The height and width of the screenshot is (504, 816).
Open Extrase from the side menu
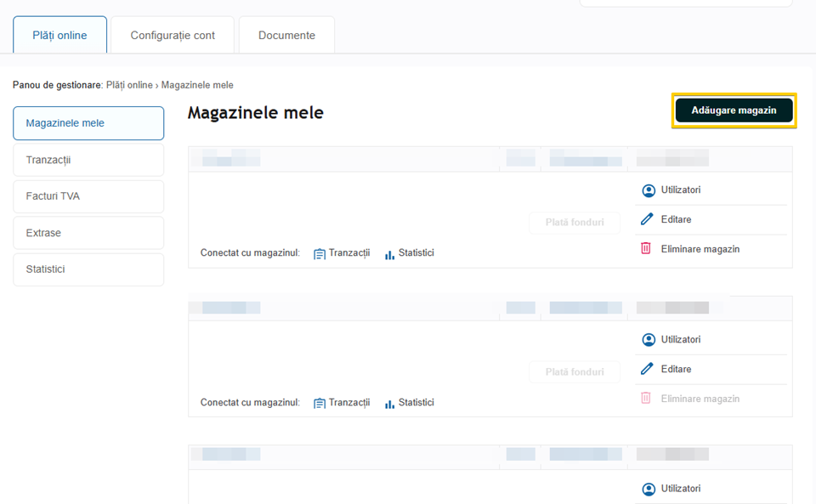[88, 233]
